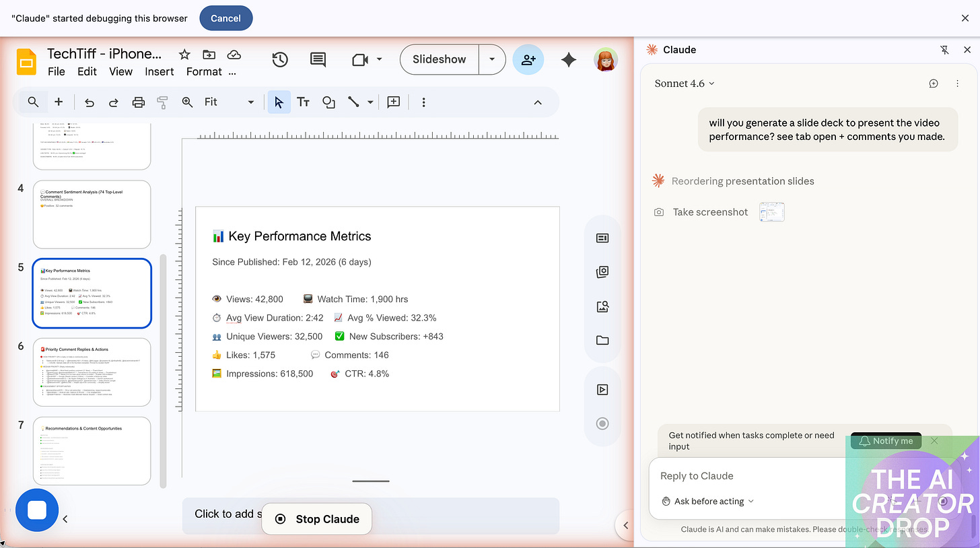The image size is (980, 548).
Task: Open Gemini with the sparkle icon
Action: pos(568,59)
